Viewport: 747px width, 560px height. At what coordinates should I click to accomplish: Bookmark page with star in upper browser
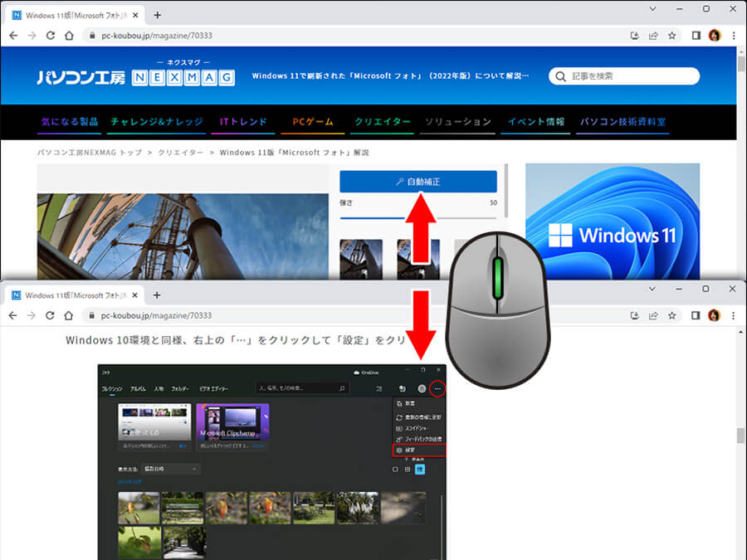pyautogui.click(x=671, y=35)
